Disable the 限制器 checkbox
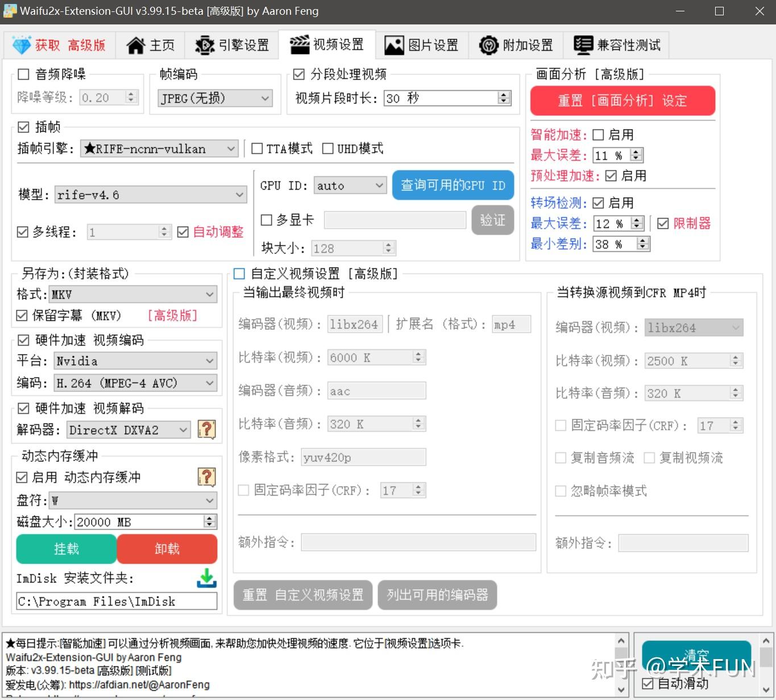Image resolution: width=776 pixels, height=700 pixels. tap(663, 223)
